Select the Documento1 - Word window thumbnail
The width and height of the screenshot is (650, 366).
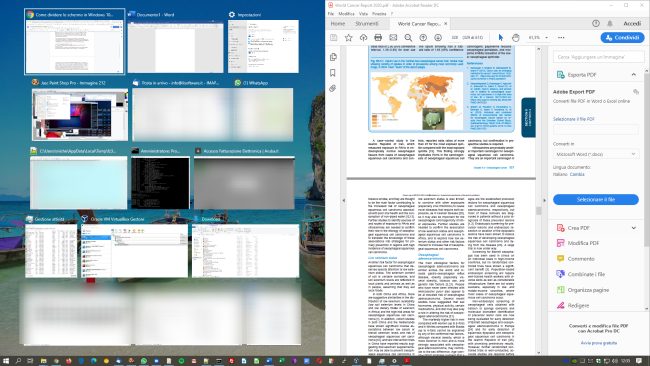[x=175, y=42]
